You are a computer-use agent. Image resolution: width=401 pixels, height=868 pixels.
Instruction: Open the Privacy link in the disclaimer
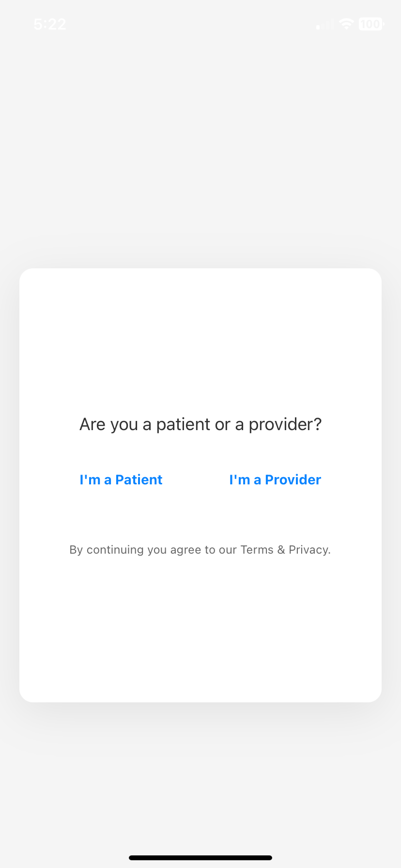coord(309,550)
